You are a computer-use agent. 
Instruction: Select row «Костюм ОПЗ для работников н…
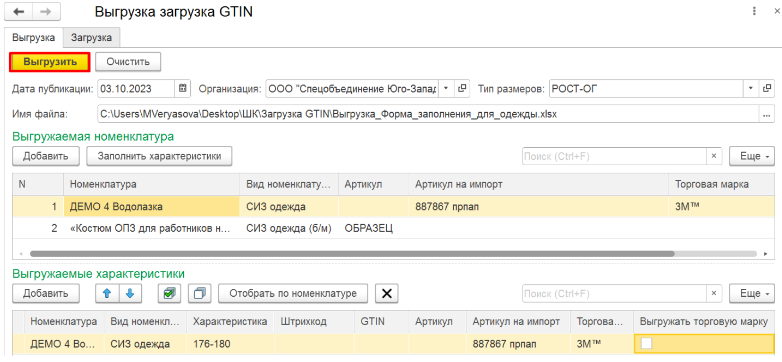(394, 228)
